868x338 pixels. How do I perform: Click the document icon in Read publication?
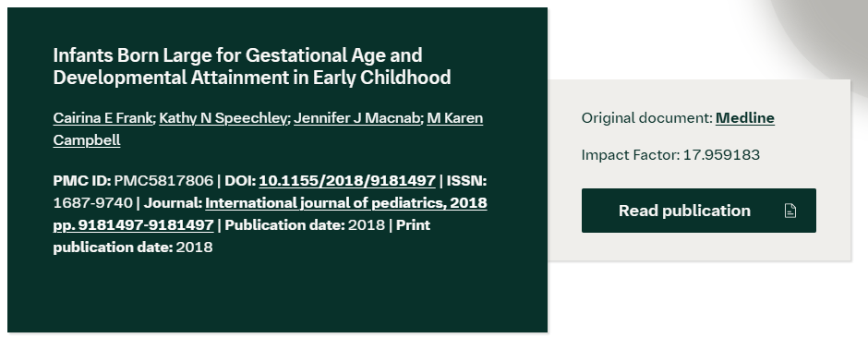(x=790, y=211)
